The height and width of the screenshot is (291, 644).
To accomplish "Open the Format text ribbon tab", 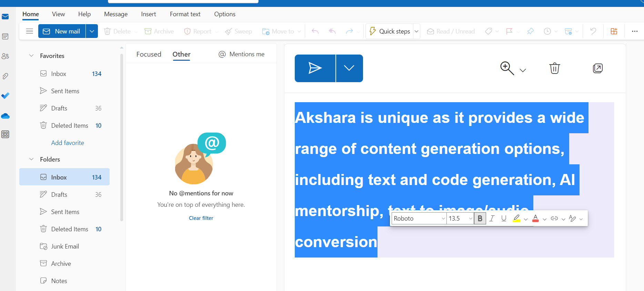I will [185, 14].
